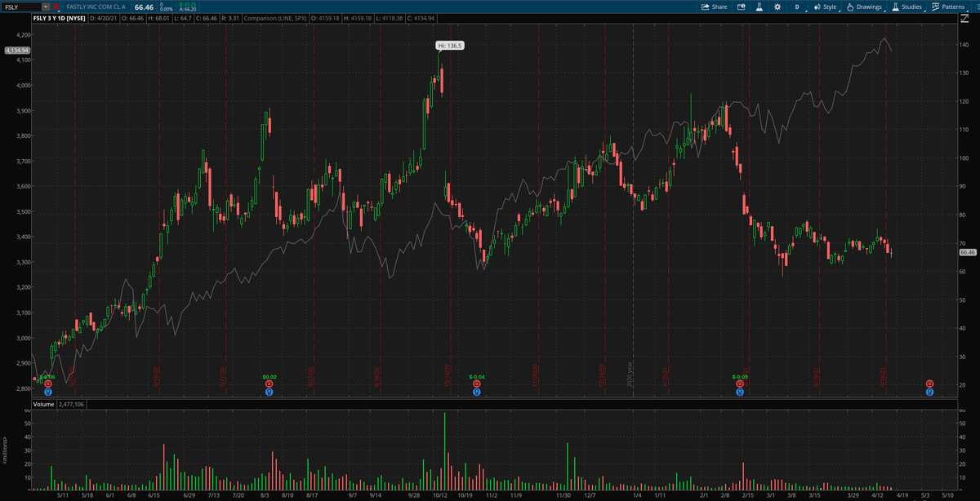980x501 pixels.
Task: Click the bid/ask 'B: 65.25 A: 66.20' quote
Action: [187, 7]
